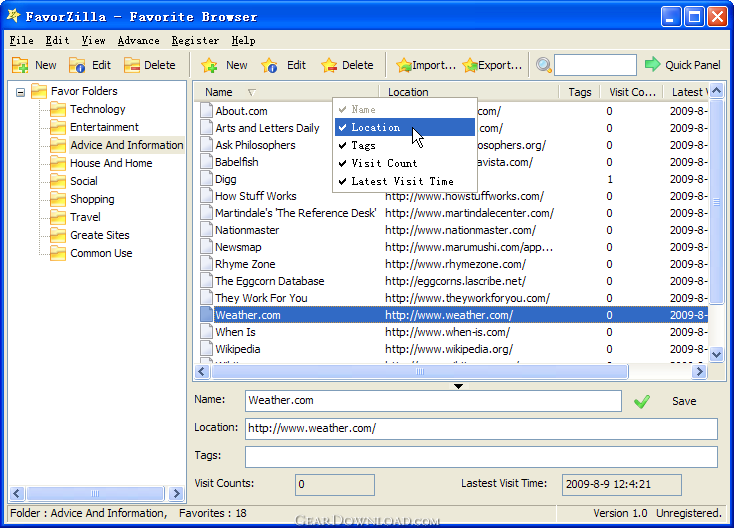Click the folder tree horizontal scrollbar thumb

point(95,493)
